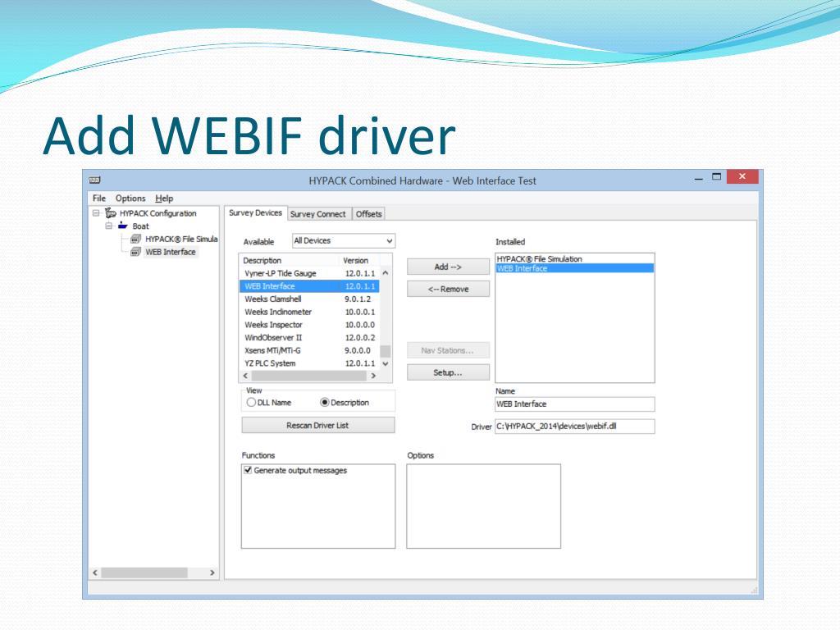The width and height of the screenshot is (840, 630).
Task: Click the Nav Stations... button
Action: click(448, 350)
